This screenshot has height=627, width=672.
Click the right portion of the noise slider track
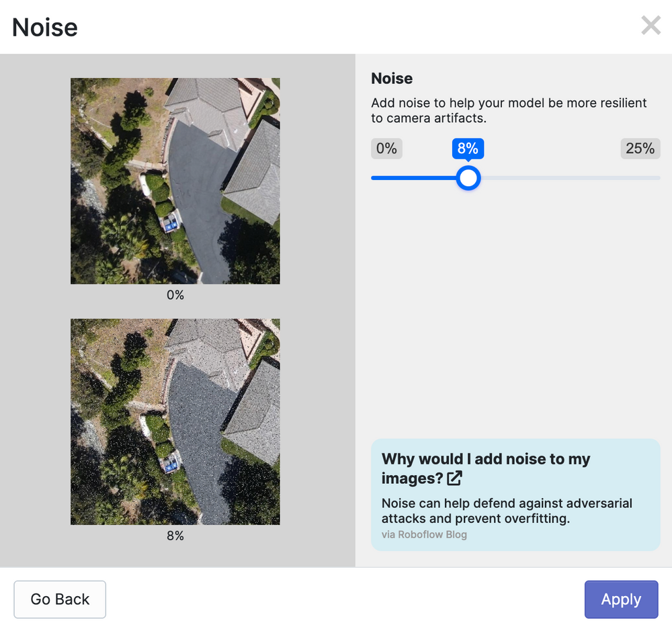pyautogui.click(x=571, y=178)
